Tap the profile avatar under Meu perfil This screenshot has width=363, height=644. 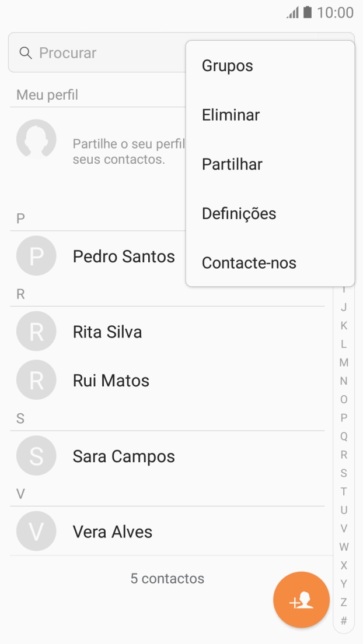[x=36, y=139]
